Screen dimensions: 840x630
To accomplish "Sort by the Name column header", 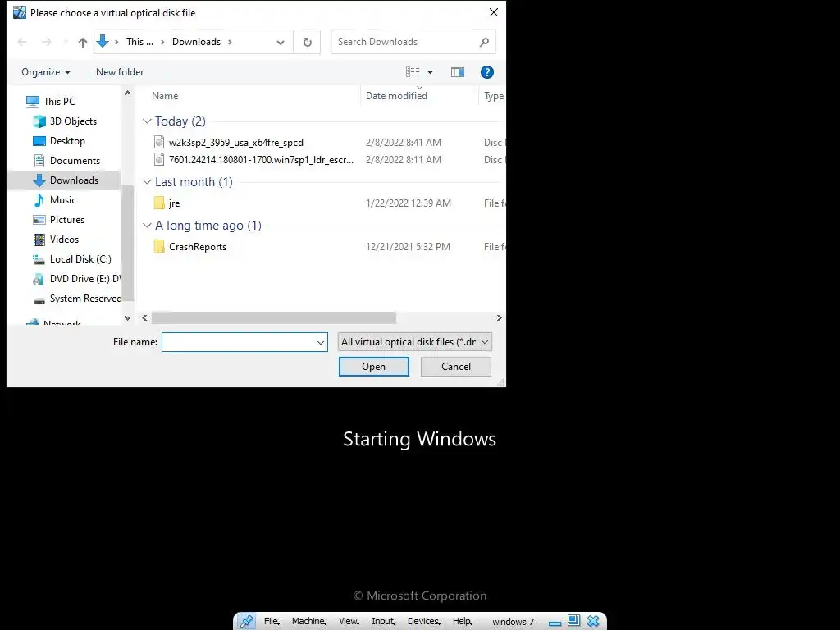I will tap(164, 96).
